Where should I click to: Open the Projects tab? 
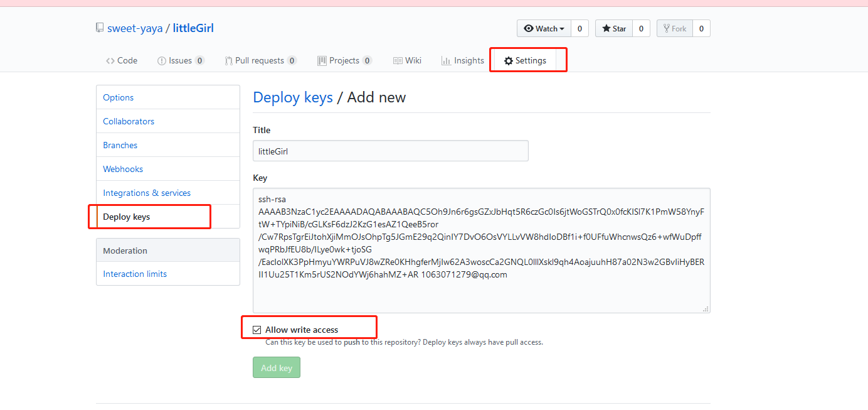tap(344, 60)
